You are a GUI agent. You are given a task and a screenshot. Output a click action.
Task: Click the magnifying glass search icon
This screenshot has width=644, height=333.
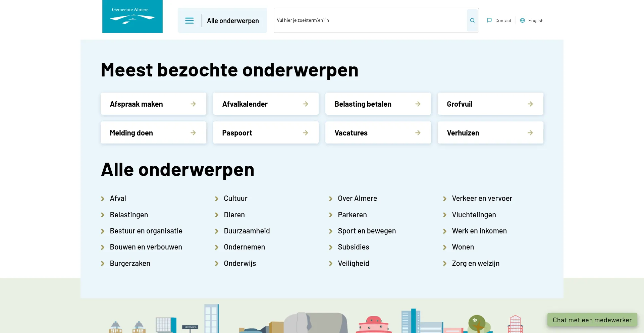(472, 20)
